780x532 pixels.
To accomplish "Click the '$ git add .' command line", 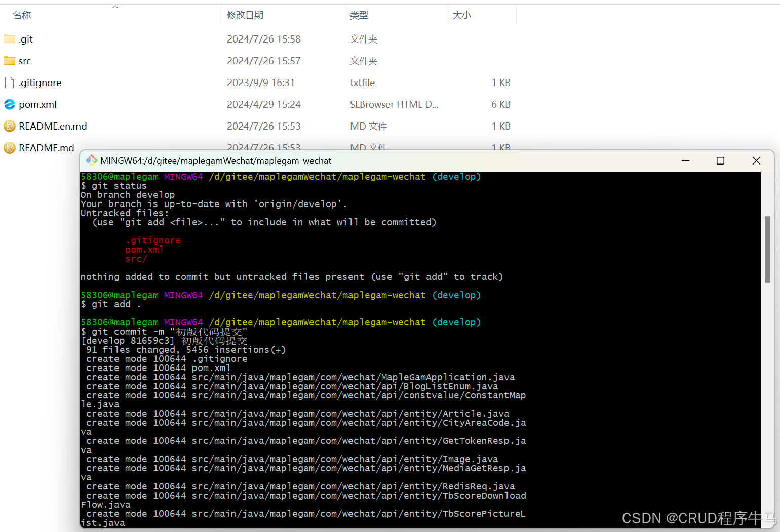I will pyautogui.click(x=111, y=304).
